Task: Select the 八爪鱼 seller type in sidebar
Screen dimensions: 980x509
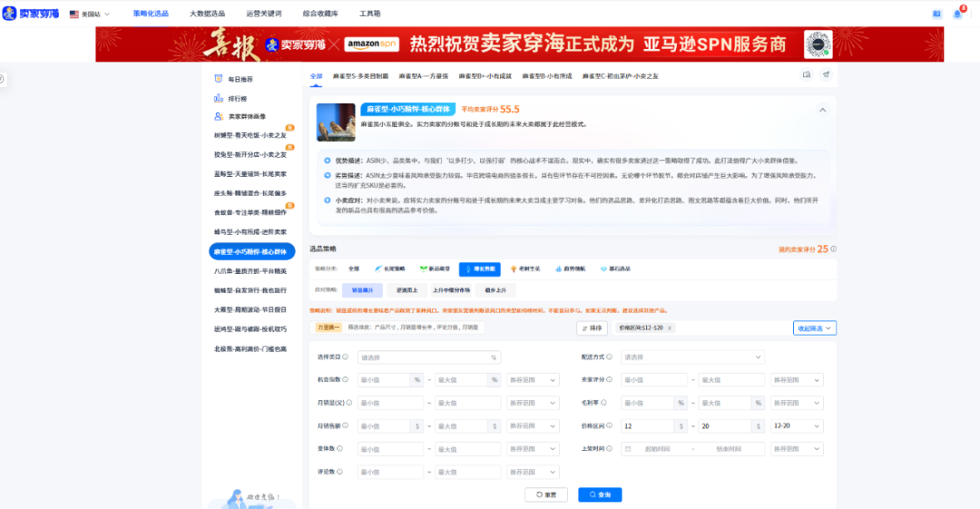Action: pos(250,270)
